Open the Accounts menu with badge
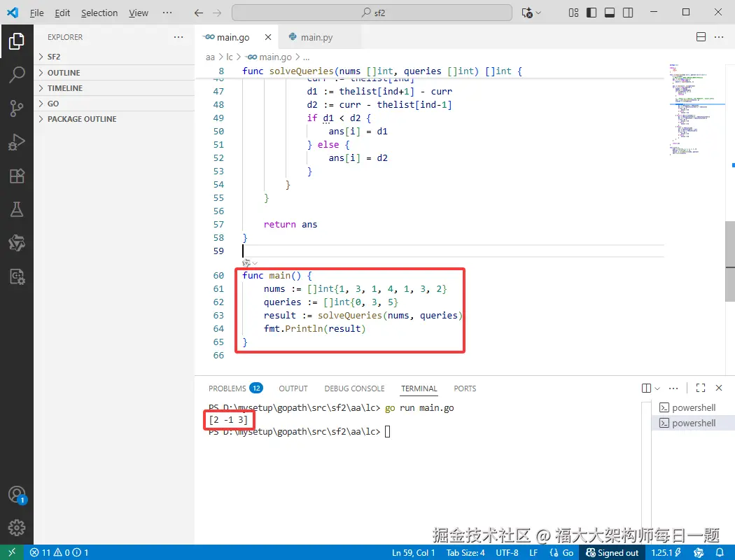Viewport: 735px width, 560px height. [16, 495]
